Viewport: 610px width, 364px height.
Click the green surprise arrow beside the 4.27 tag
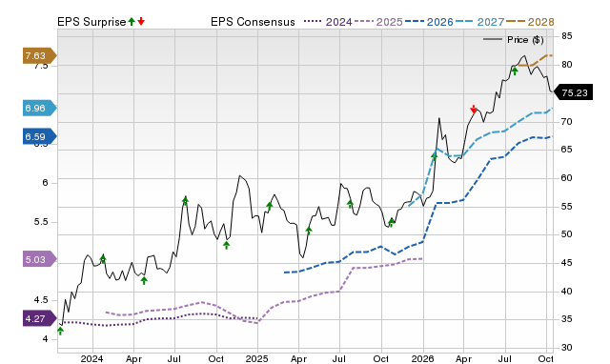[x=60, y=331]
